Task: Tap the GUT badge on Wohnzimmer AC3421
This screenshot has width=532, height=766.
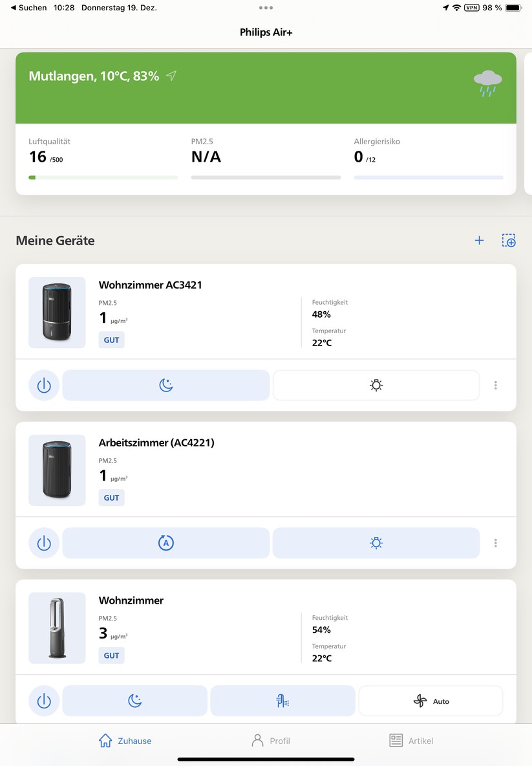Action: click(x=111, y=340)
